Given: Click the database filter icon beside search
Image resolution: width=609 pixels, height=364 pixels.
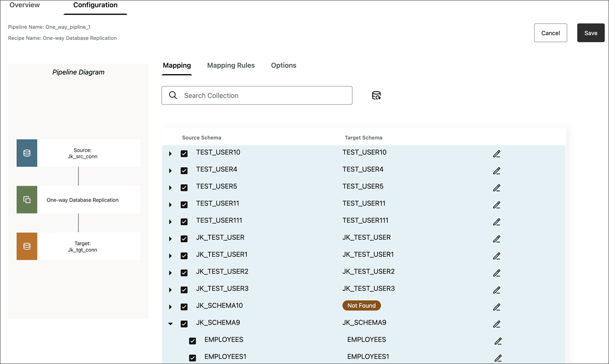Looking at the screenshot, I should coord(376,95).
